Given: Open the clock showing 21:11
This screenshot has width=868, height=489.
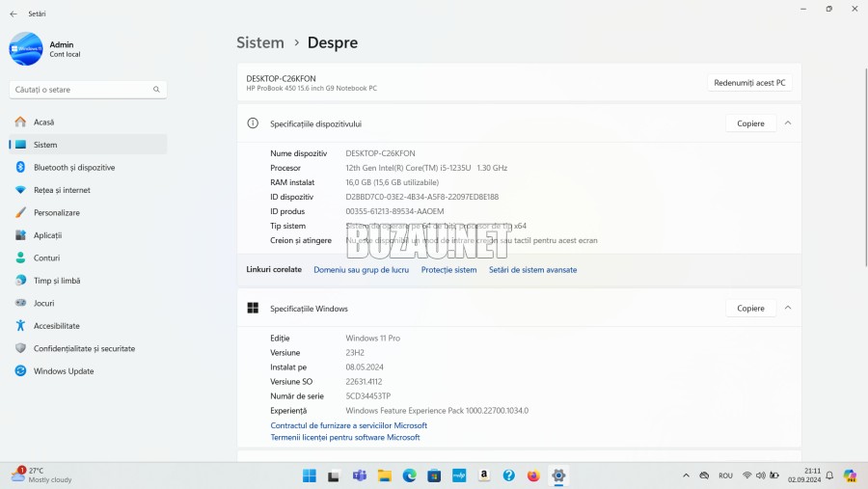Looking at the screenshot, I should [x=804, y=475].
